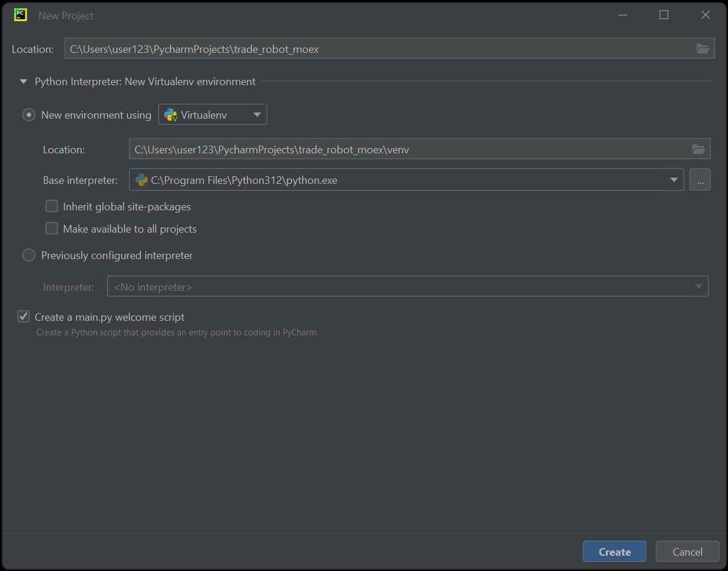Image resolution: width=728 pixels, height=571 pixels.
Task: Open the Virtualenv environment type dropdown
Action: click(213, 115)
